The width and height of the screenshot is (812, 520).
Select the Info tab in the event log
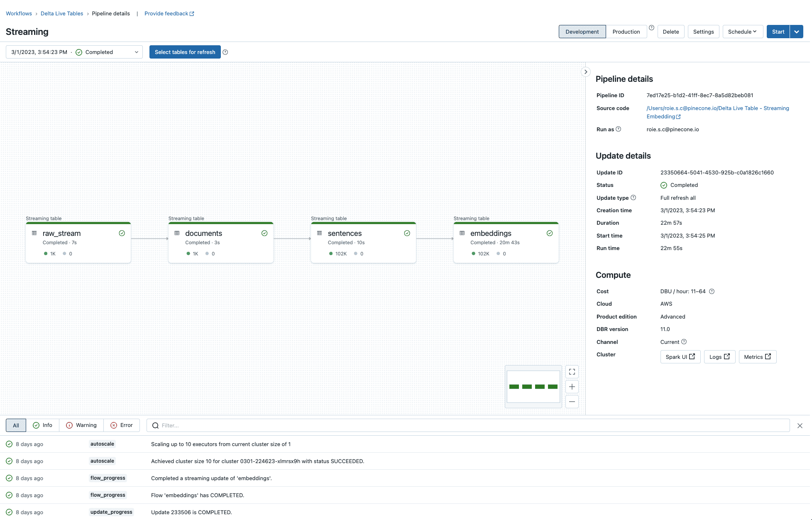click(x=43, y=425)
